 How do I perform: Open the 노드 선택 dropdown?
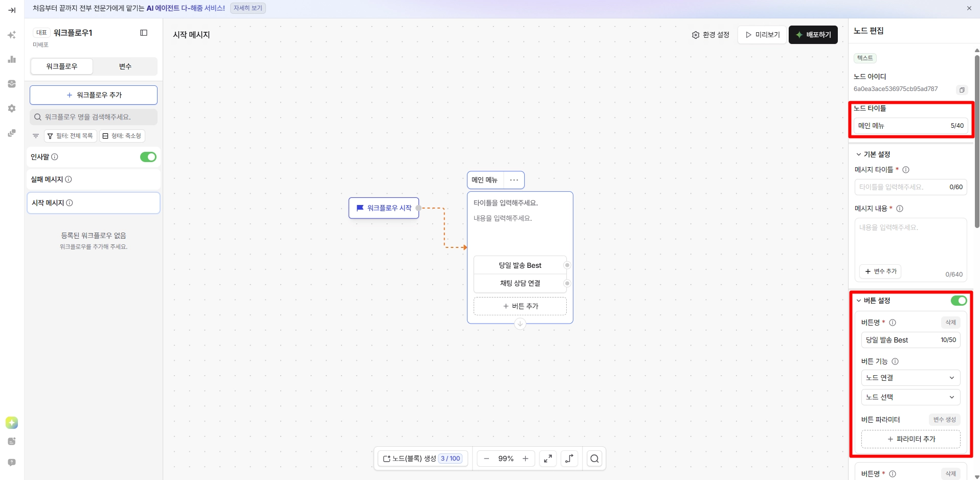(x=910, y=397)
